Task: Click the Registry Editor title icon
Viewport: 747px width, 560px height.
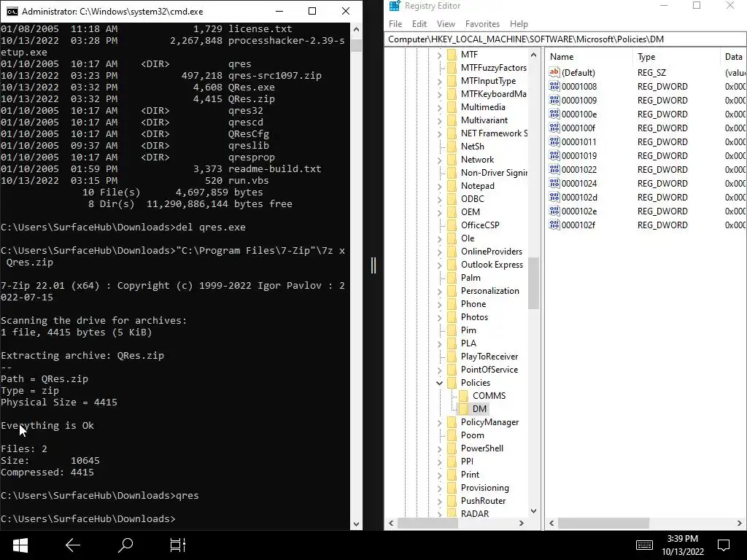Action: tap(395, 6)
